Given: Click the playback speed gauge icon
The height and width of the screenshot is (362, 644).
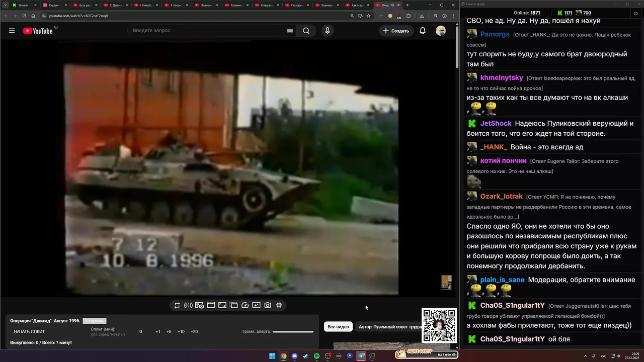Looking at the screenshot, I should pos(245,305).
